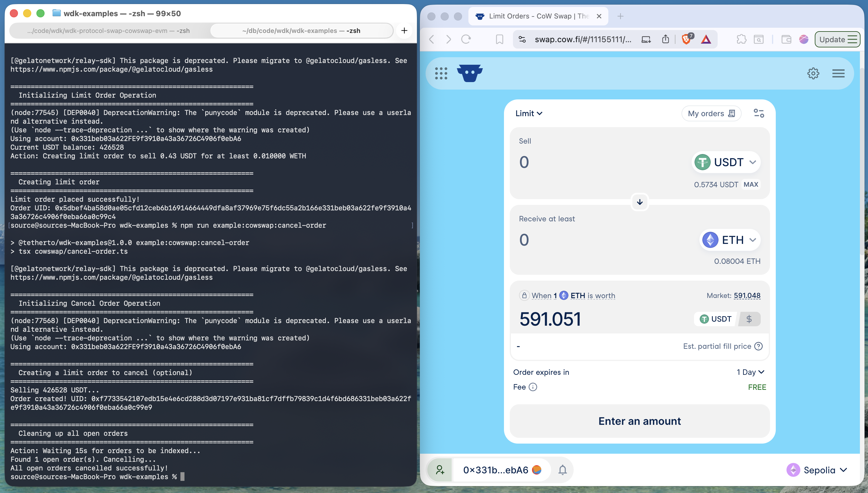Open My orders
868x493 pixels.
pos(711,114)
